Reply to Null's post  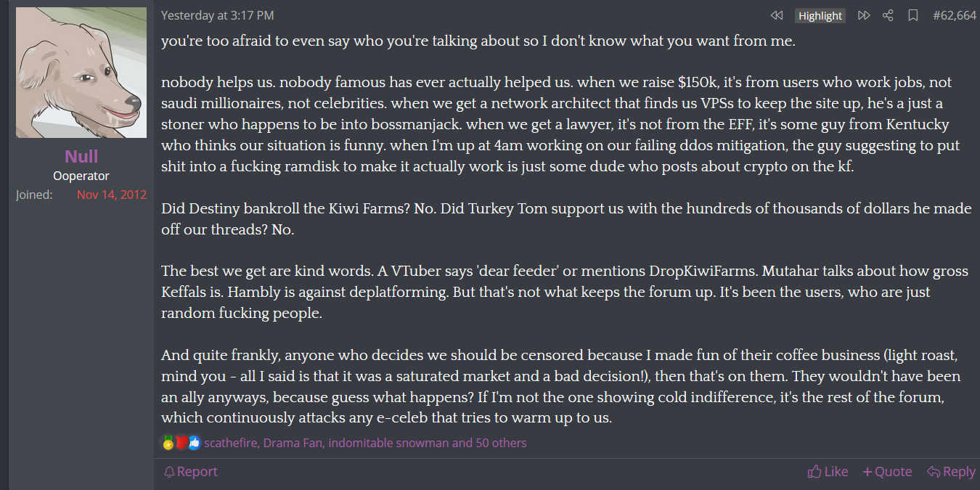[951, 472]
